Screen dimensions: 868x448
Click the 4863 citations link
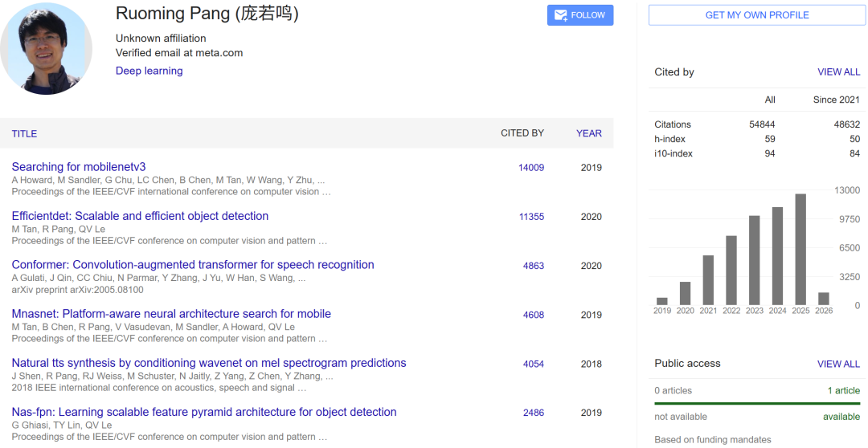(534, 266)
